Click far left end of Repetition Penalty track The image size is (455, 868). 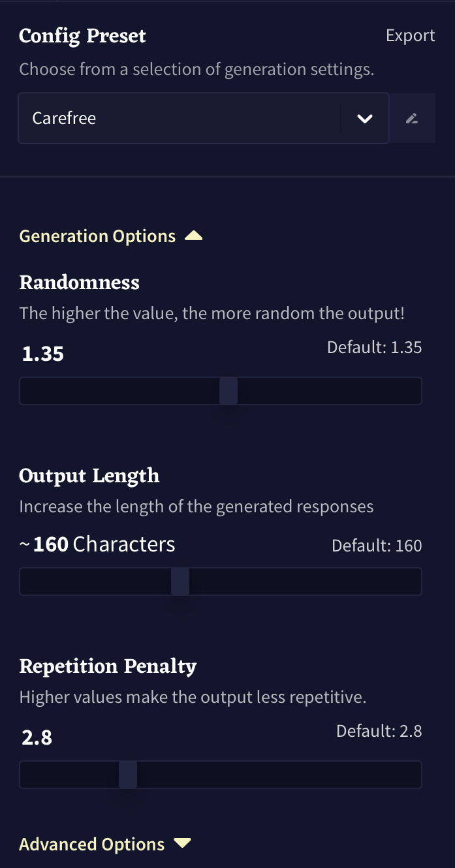[x=25, y=775]
